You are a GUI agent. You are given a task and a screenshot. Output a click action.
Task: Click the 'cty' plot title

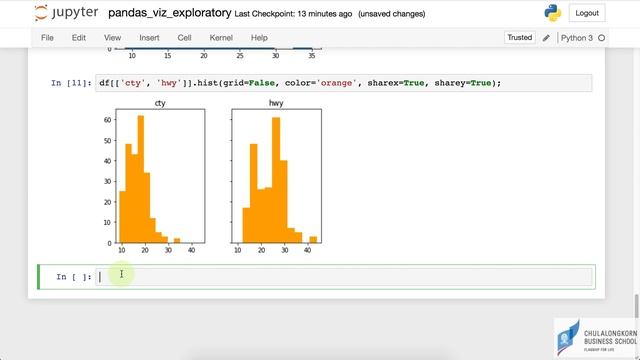pyautogui.click(x=160, y=103)
